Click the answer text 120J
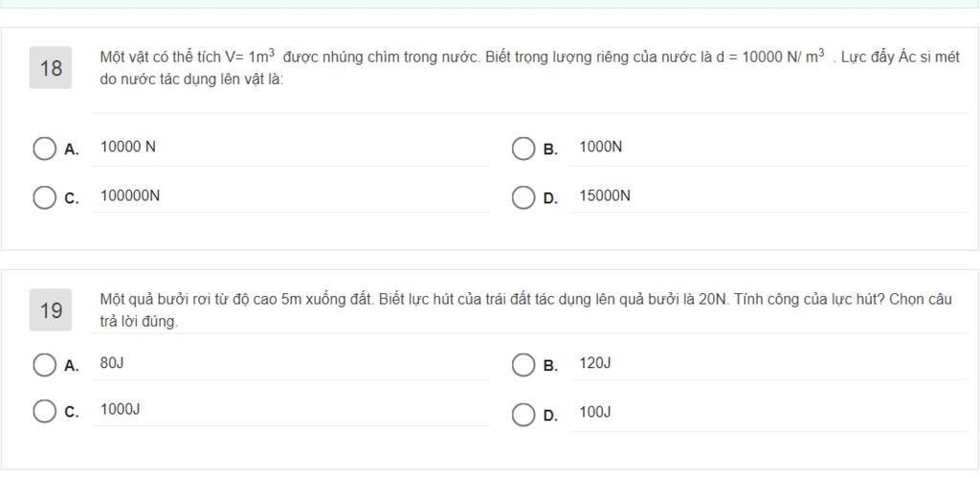 point(595,363)
